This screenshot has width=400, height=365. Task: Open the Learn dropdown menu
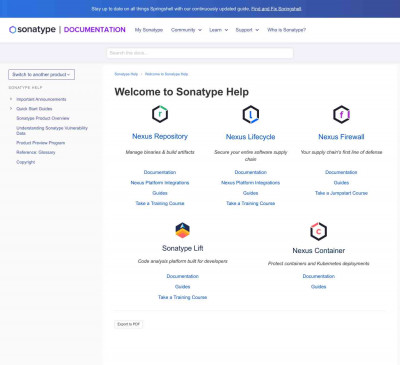coord(218,30)
